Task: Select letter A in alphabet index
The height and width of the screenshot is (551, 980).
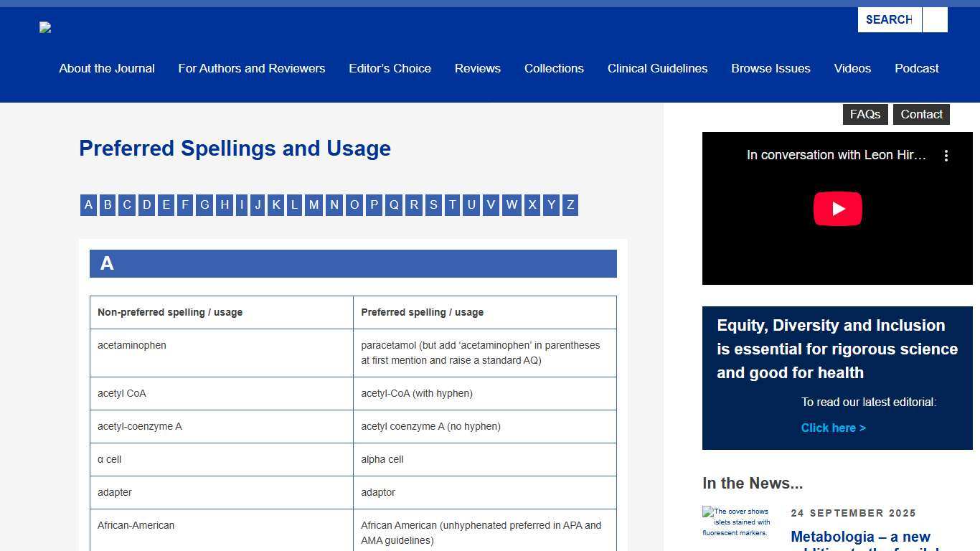Action: pos(88,205)
